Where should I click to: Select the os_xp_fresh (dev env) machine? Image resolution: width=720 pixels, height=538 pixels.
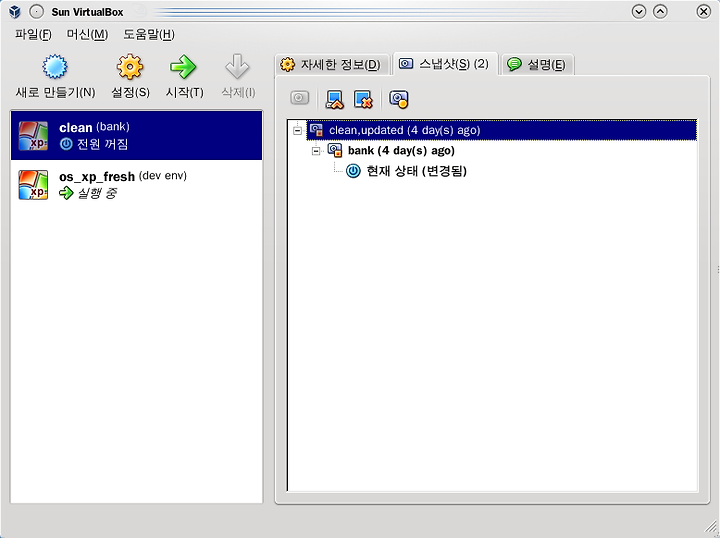click(136, 185)
